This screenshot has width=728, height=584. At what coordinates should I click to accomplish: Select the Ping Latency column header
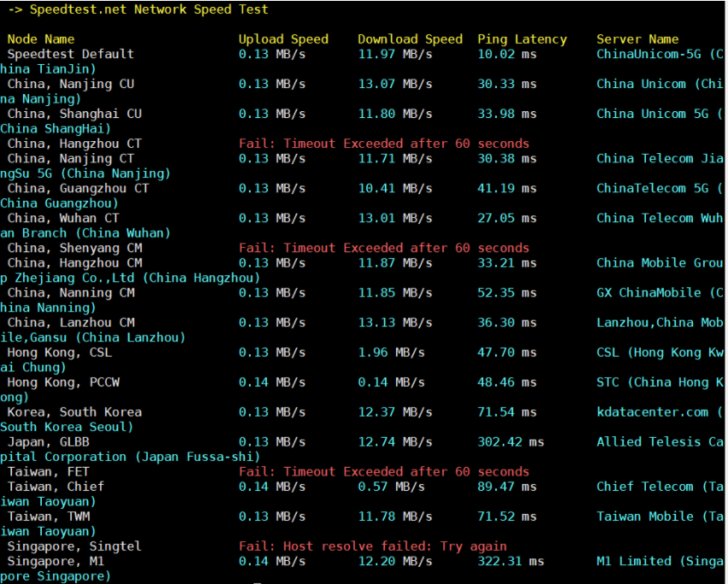pyautogui.click(x=522, y=39)
